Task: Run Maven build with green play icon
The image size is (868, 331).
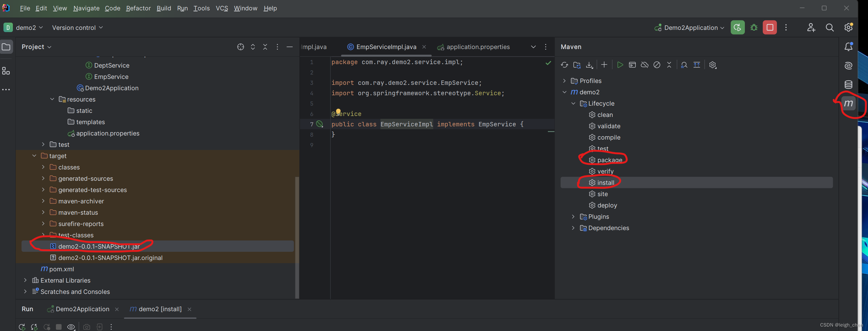Action: point(620,65)
